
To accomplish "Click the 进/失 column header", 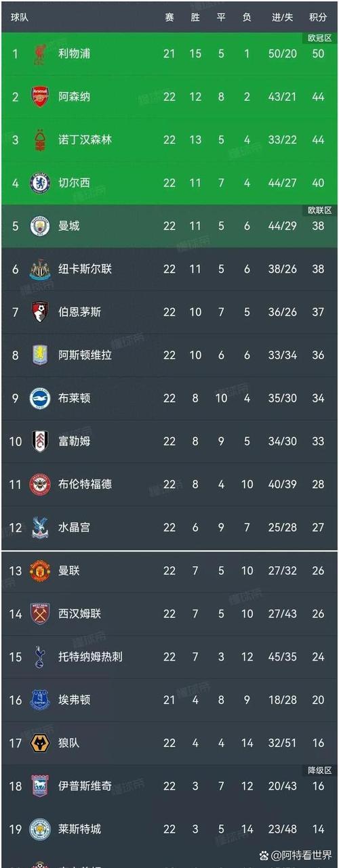I will coord(283,18).
